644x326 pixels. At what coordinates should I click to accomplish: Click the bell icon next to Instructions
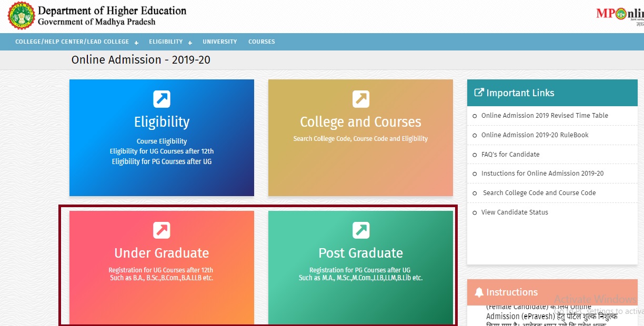click(x=479, y=292)
